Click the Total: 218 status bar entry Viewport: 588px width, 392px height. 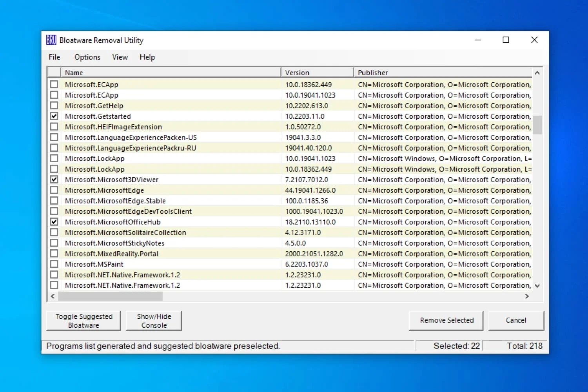pyautogui.click(x=515, y=346)
